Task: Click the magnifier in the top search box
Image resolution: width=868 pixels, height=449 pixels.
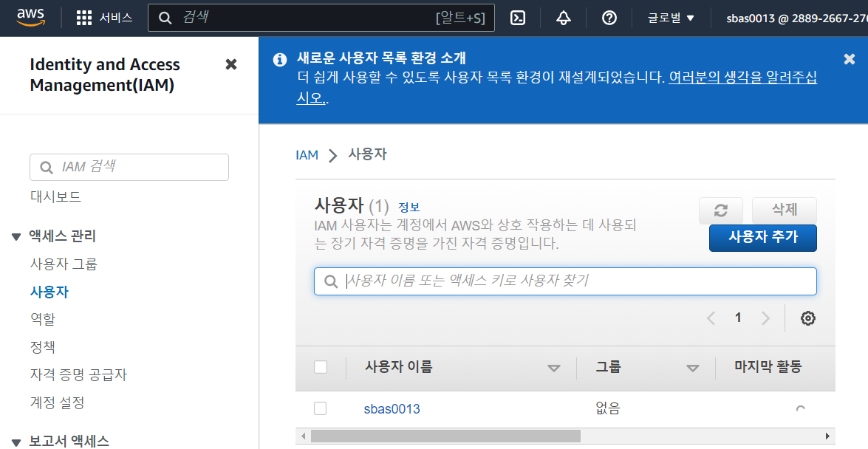Action: click(165, 18)
